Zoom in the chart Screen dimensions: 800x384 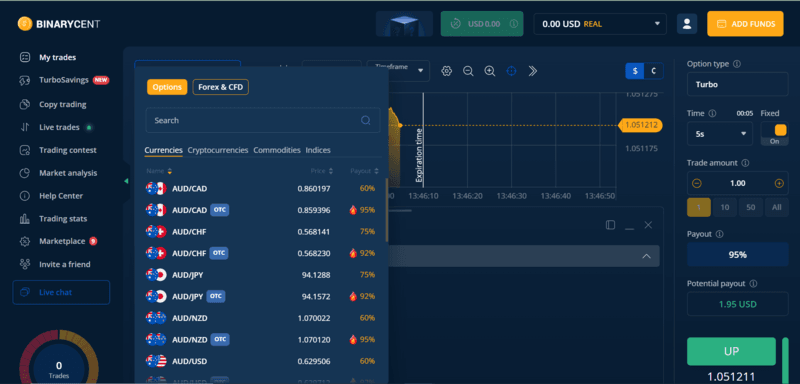[x=490, y=71]
